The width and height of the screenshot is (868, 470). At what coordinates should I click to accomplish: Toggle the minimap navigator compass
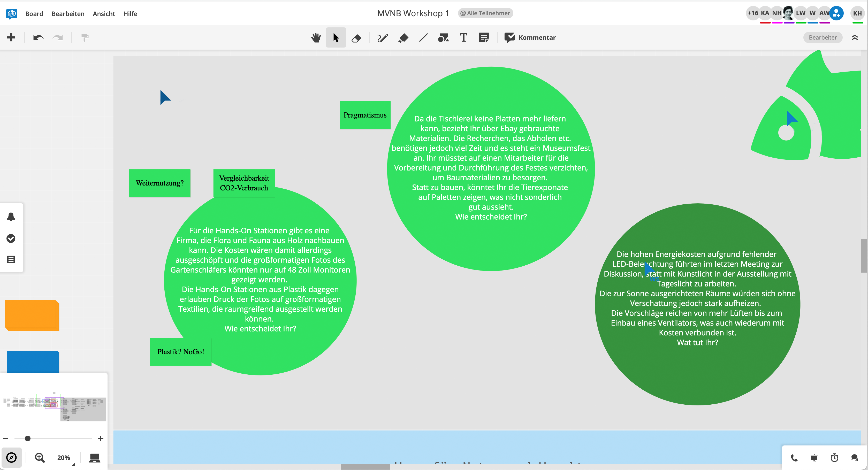[11, 458]
